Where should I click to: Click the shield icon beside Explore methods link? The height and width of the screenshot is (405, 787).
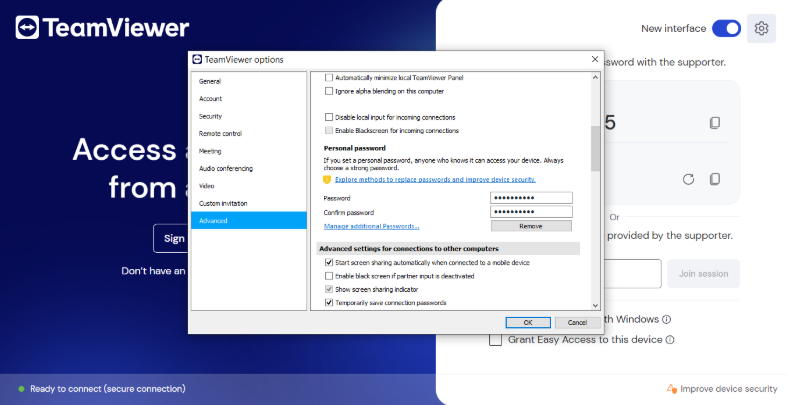[327, 180]
